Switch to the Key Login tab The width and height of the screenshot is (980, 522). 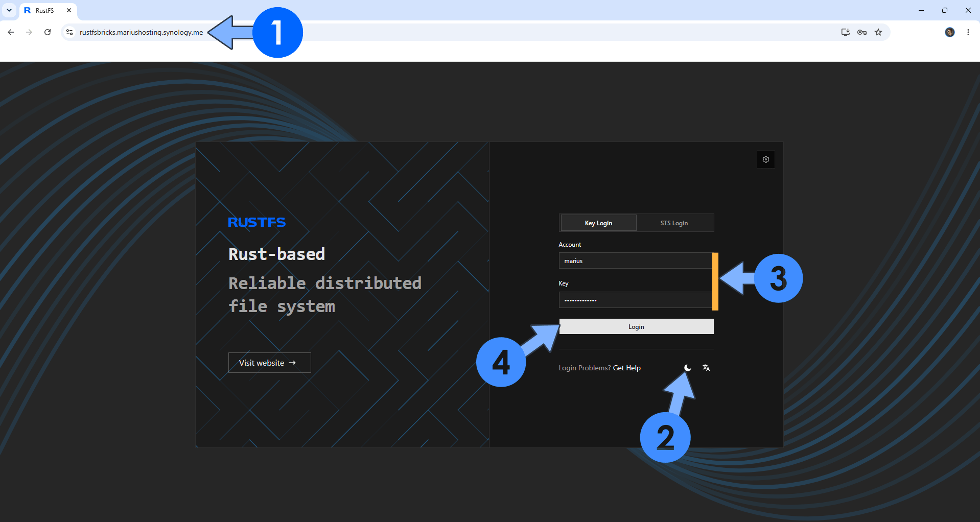[x=598, y=223]
